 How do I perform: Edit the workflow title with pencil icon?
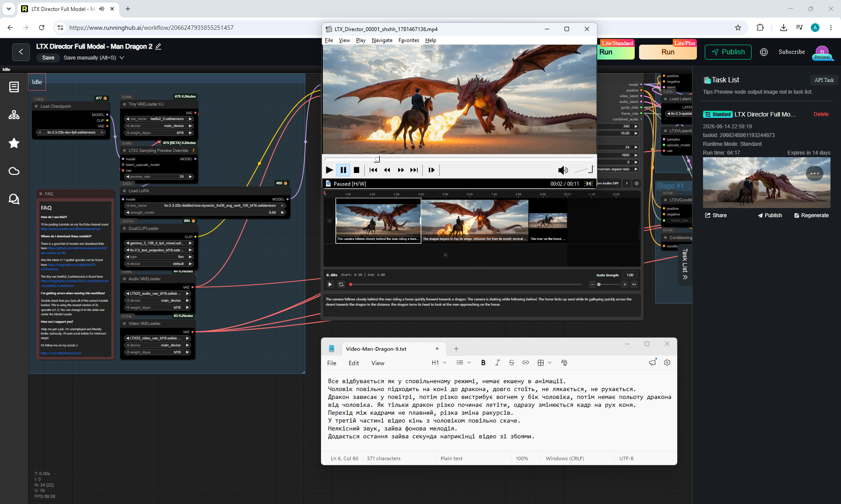click(x=158, y=46)
